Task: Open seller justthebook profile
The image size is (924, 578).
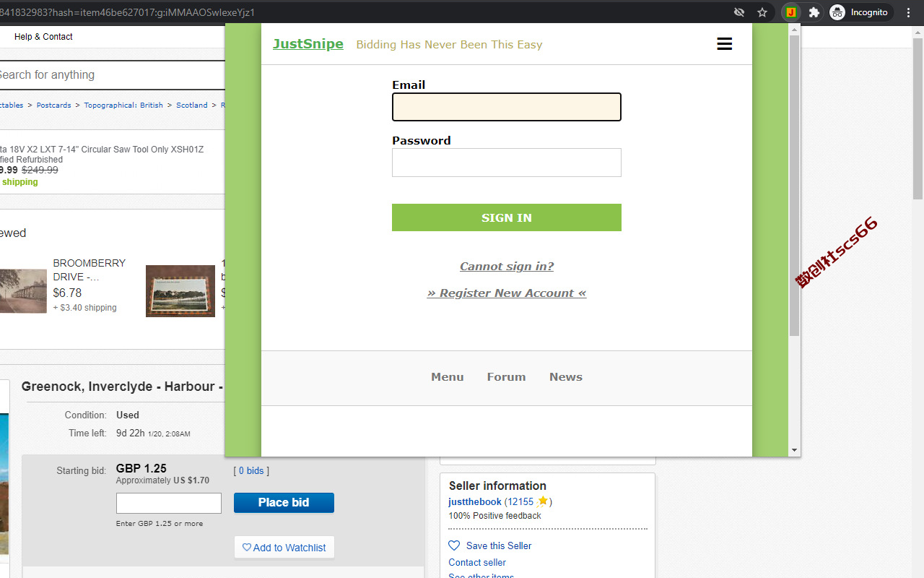Action: point(475,501)
